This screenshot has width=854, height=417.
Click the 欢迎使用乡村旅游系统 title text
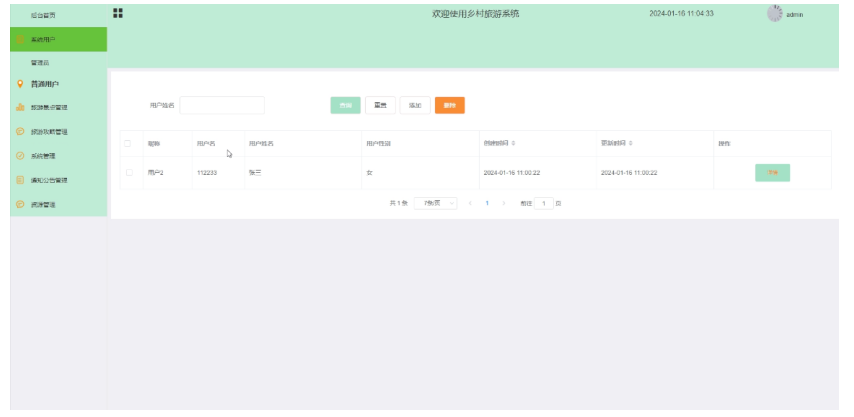475,14
